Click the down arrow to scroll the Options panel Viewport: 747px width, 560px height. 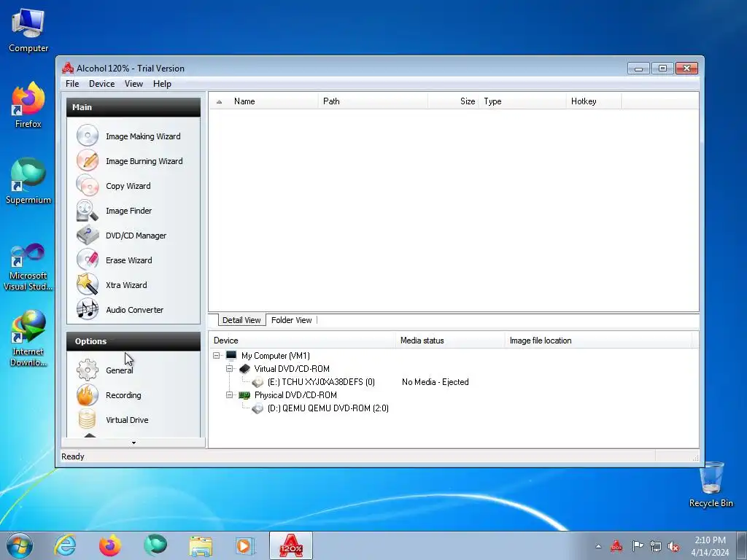(133, 443)
